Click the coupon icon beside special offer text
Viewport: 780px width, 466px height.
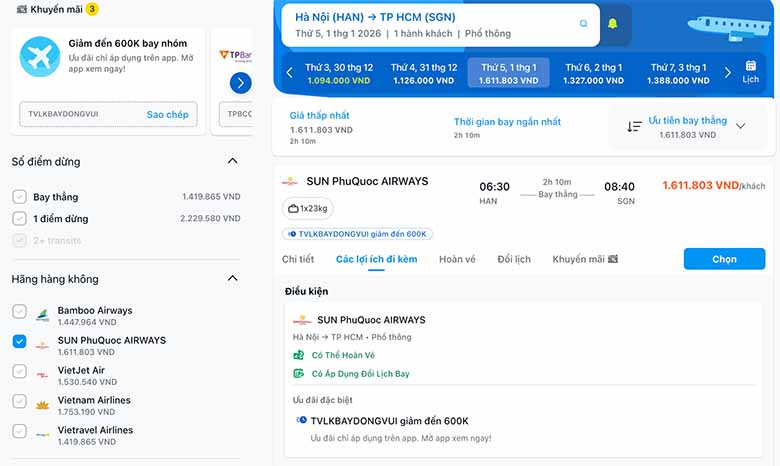tap(301, 420)
